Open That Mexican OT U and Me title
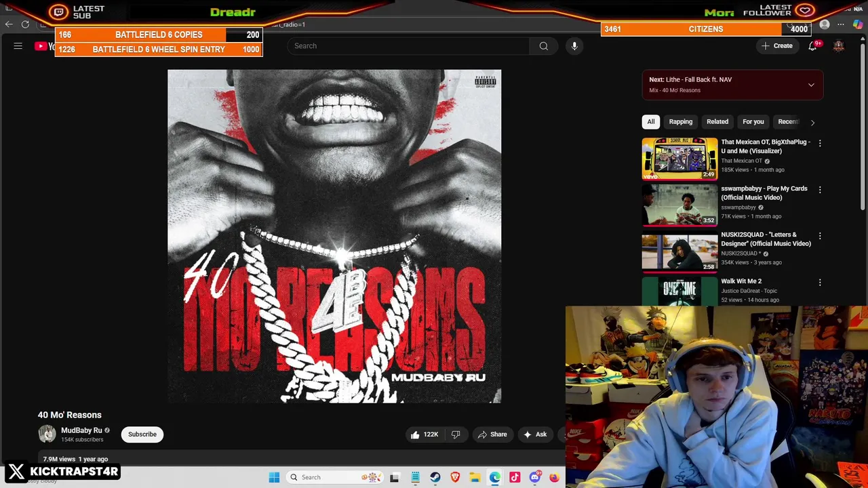 tap(766, 146)
